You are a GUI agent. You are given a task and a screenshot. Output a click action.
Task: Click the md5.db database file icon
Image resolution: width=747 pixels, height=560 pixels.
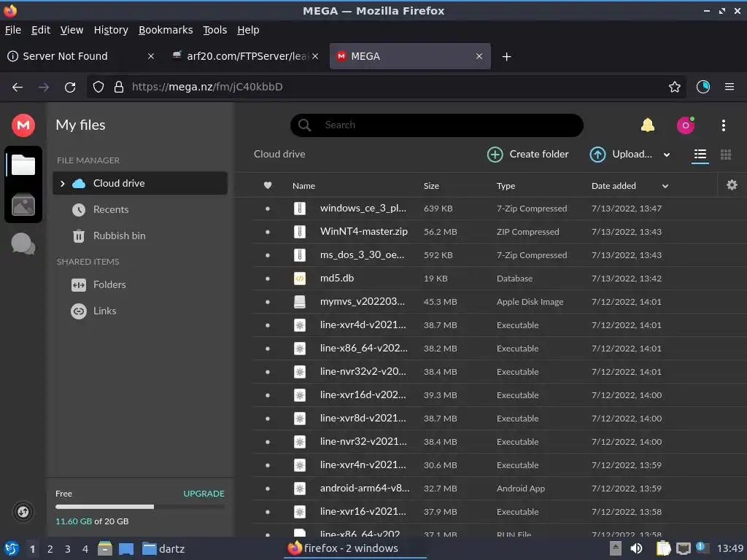point(300,279)
